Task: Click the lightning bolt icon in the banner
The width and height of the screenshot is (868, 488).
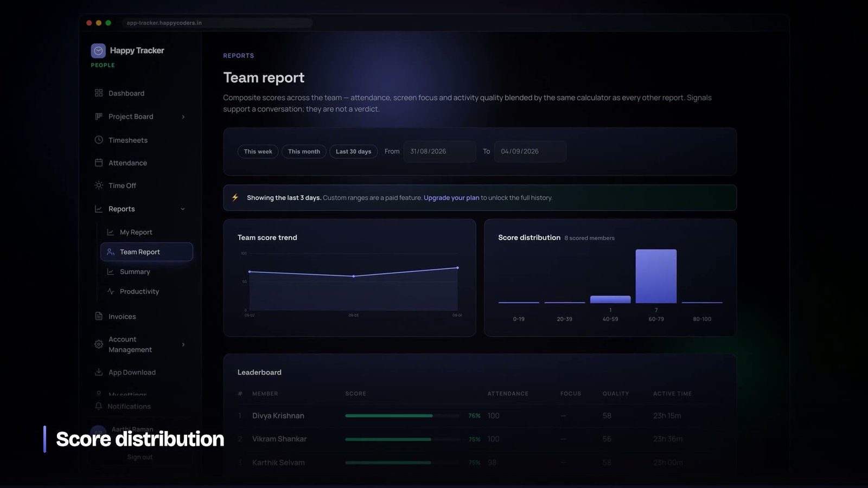Action: tap(235, 197)
